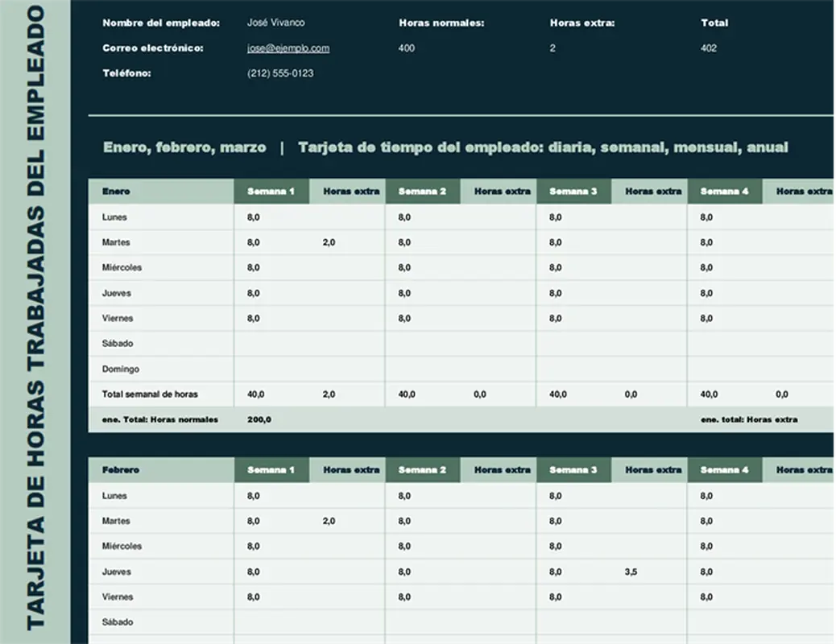Click the empty Febrero Sábado Semana 3 cell
This screenshot has height=644, width=836.
click(x=573, y=622)
